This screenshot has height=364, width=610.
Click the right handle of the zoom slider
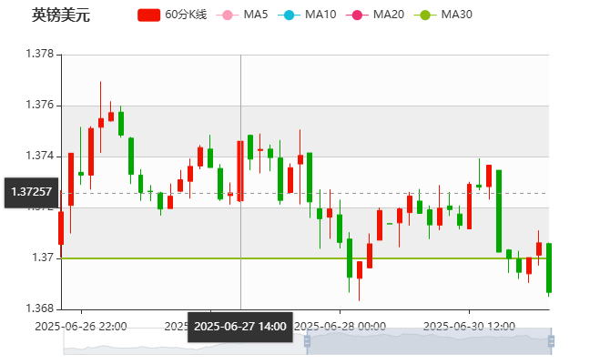pos(551,341)
